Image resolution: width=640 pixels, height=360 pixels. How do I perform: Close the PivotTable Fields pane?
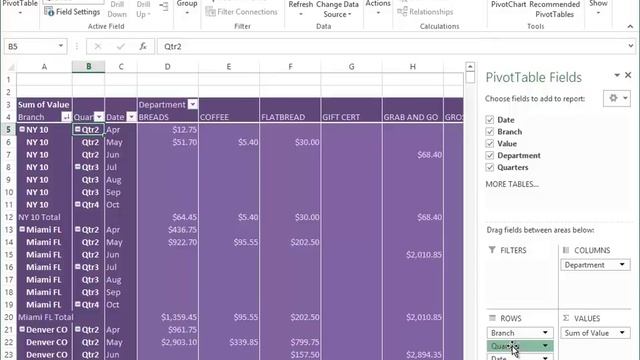pos(628,75)
